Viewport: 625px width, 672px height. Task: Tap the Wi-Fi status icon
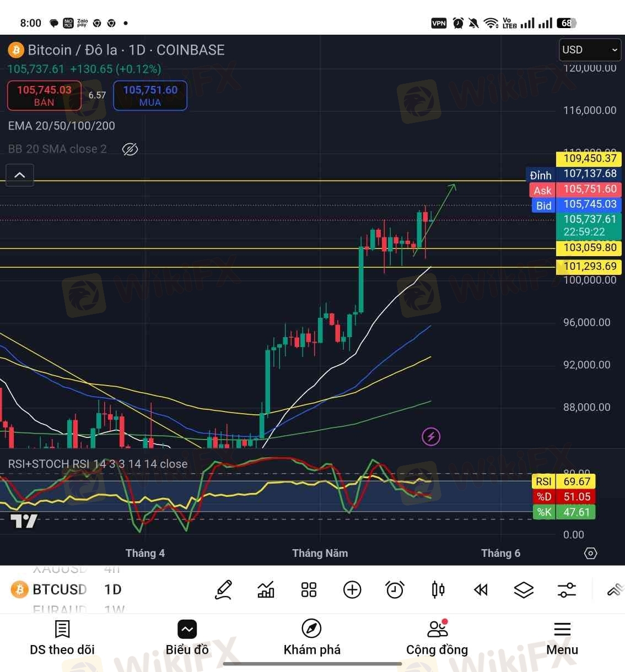tap(491, 23)
